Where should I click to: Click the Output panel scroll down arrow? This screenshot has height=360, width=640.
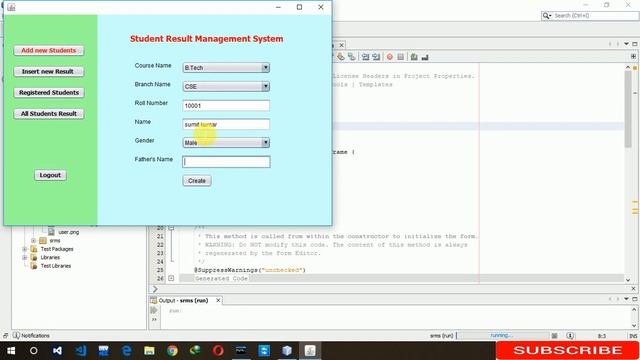click(633, 325)
